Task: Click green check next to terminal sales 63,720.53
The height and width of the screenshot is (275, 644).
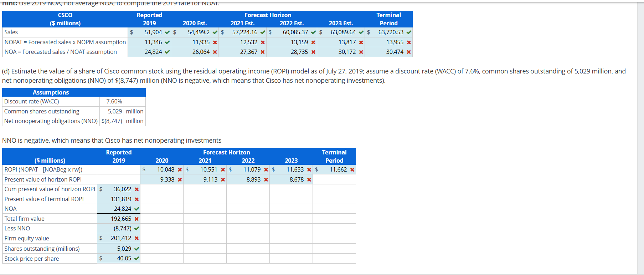Action: [409, 32]
